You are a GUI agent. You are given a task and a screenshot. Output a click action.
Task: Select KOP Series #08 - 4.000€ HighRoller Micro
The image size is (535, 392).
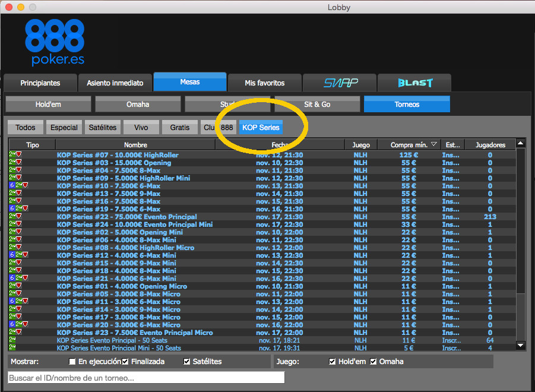[x=125, y=248]
